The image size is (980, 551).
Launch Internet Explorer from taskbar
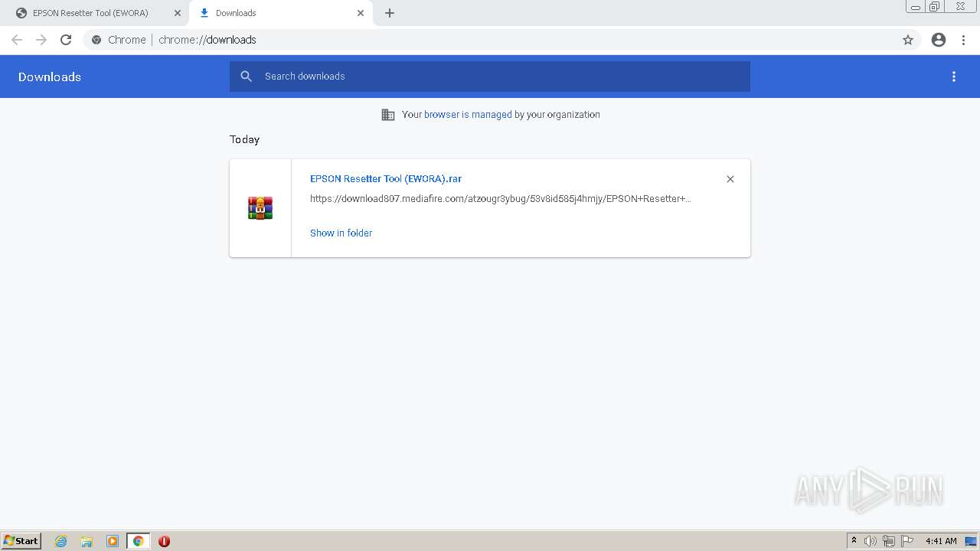click(61, 541)
